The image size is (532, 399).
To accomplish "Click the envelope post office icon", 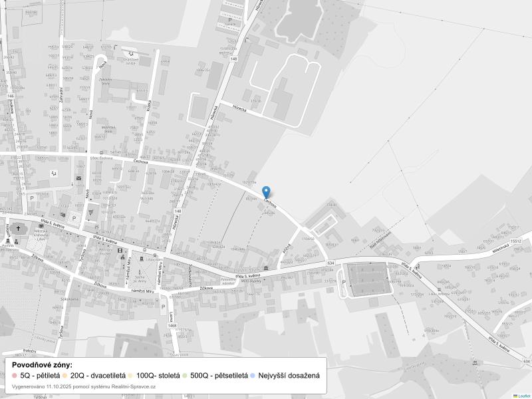I will 78,178.
